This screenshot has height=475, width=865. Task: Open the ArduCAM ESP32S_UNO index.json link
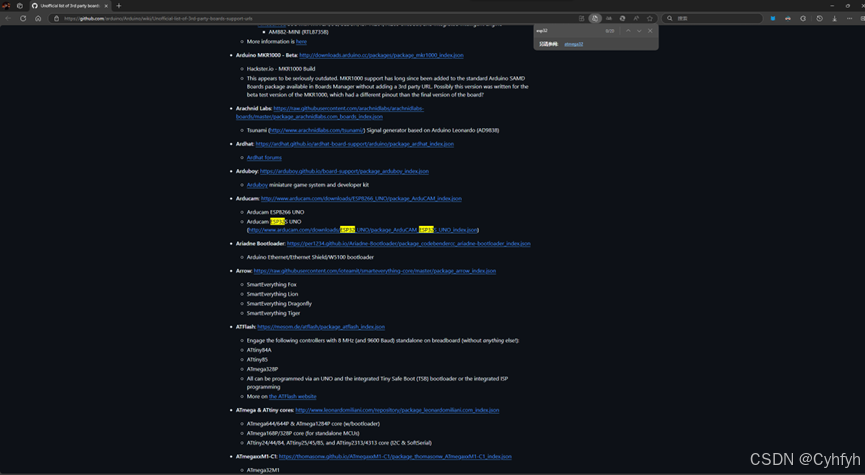[363, 230]
